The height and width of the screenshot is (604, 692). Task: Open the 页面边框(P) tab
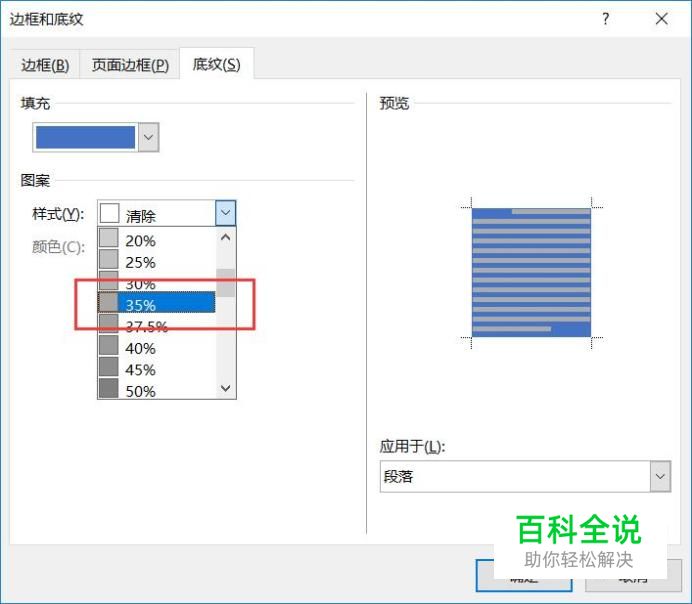130,65
